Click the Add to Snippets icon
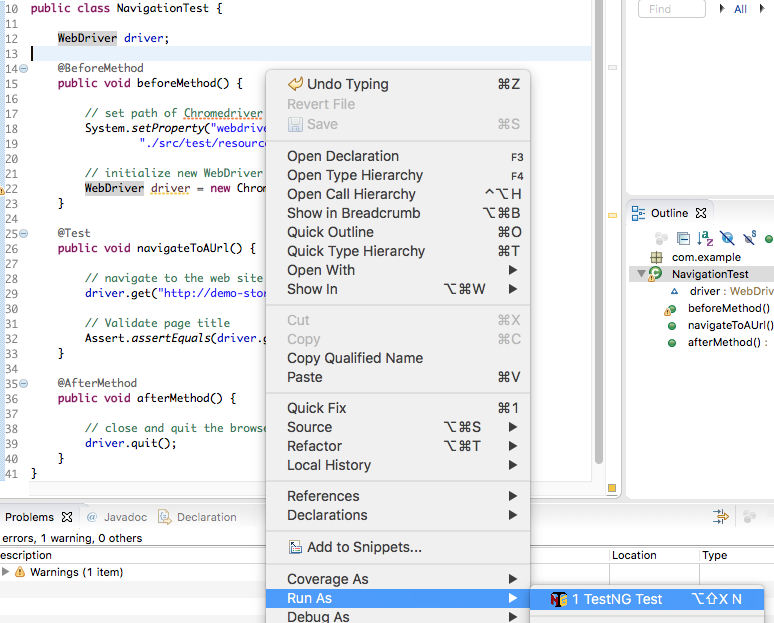774x623 pixels. pyautogui.click(x=295, y=547)
